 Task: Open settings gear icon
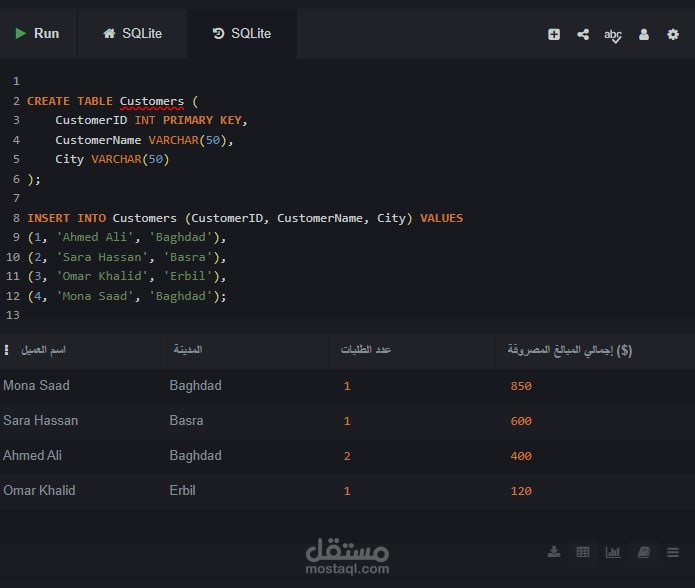673,34
